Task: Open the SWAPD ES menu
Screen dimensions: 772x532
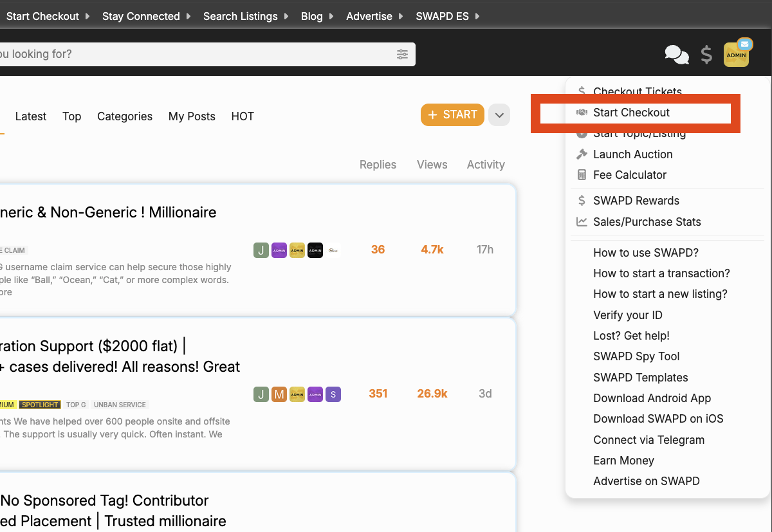Action: (448, 16)
